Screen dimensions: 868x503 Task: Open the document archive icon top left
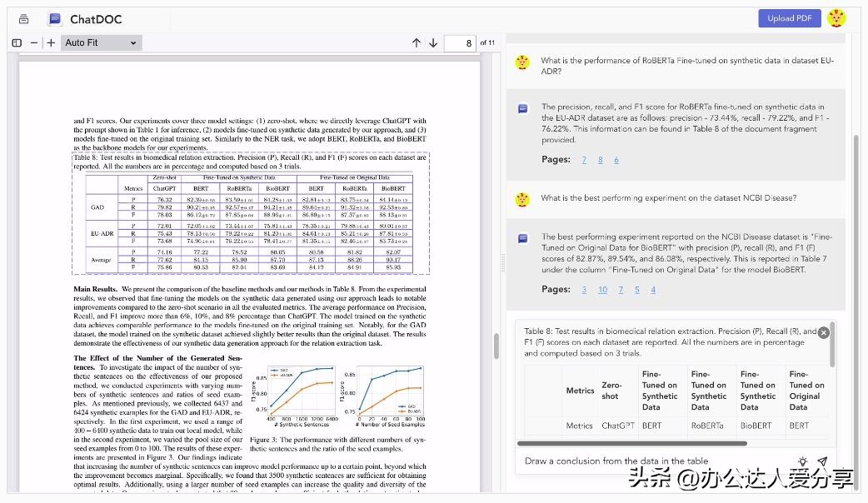pos(22,18)
